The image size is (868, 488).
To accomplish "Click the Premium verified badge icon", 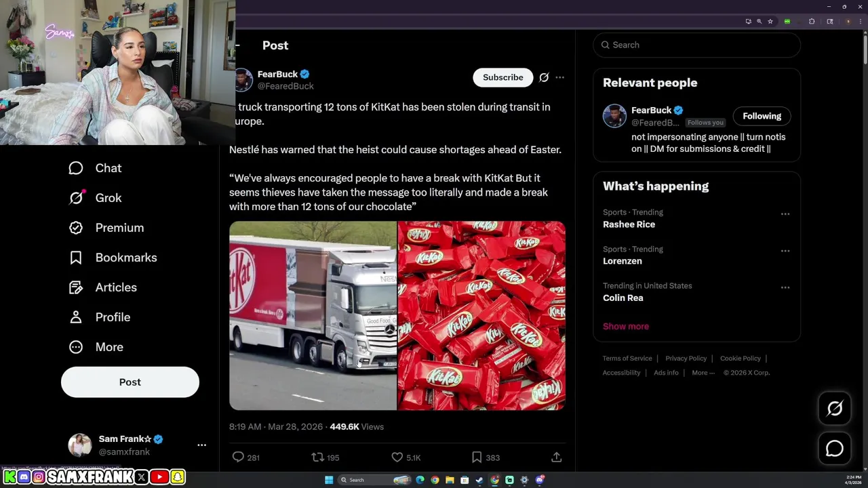I will pyautogui.click(x=76, y=228).
